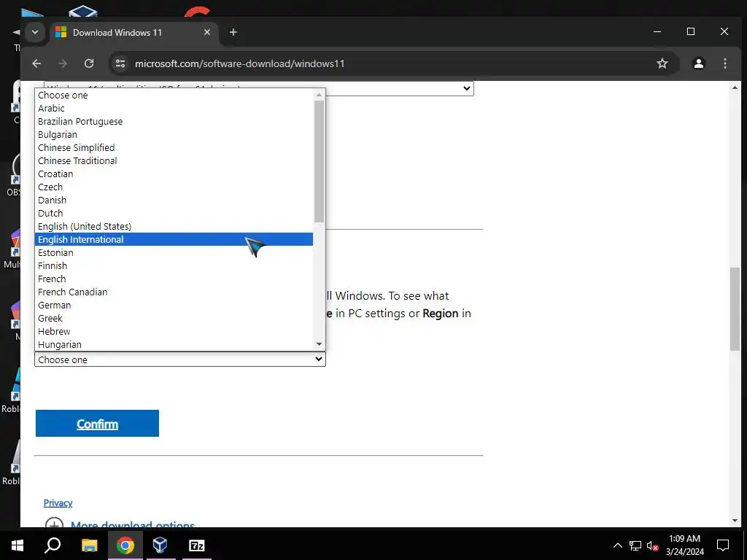747x560 pixels.
Task: Bookmark this page with the star icon
Action: click(x=662, y=63)
